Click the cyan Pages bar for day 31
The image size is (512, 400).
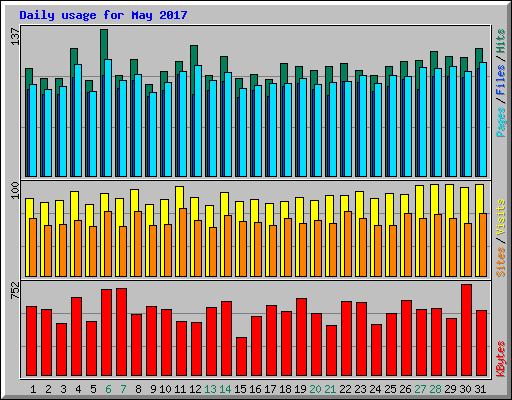click(483, 119)
